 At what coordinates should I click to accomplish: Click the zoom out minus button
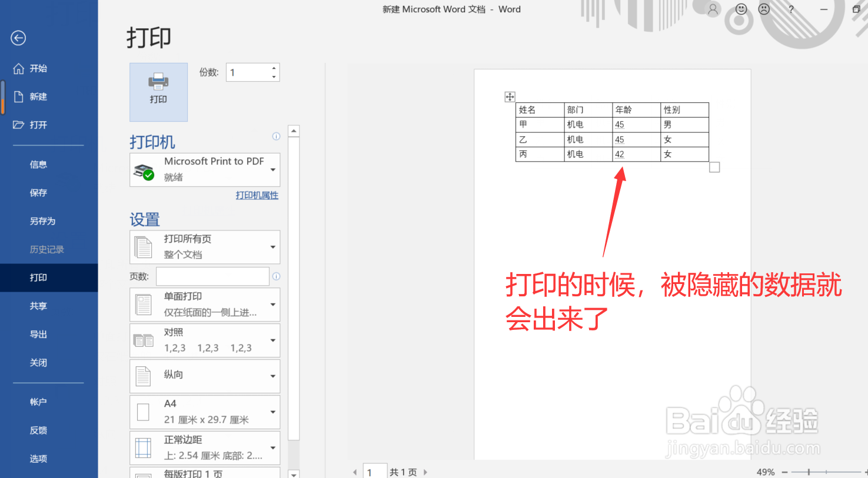[784, 472]
